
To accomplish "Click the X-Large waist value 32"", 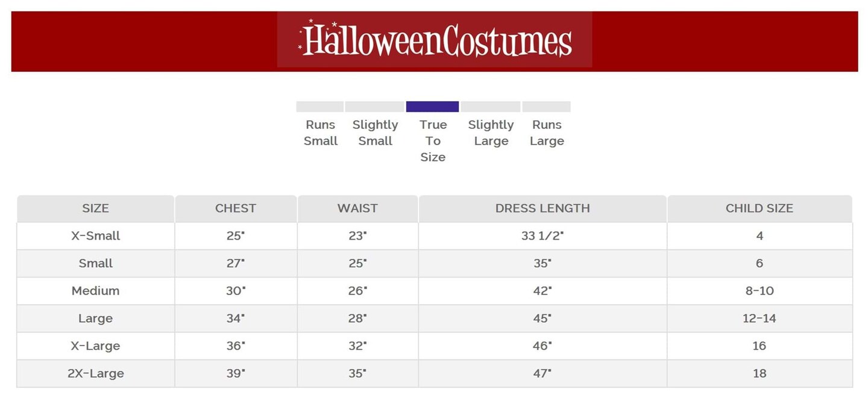I will pyautogui.click(x=357, y=346).
